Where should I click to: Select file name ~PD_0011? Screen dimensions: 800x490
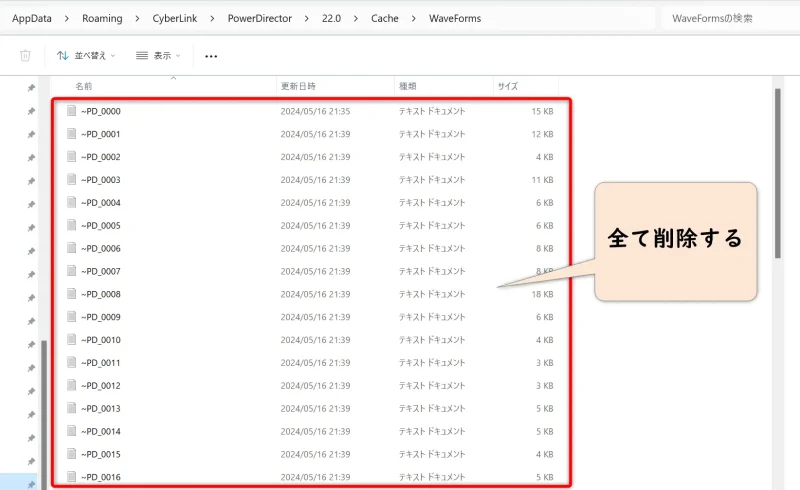click(101, 363)
